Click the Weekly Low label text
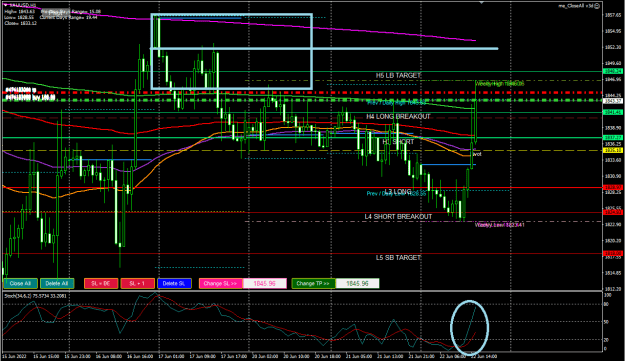 (499, 225)
